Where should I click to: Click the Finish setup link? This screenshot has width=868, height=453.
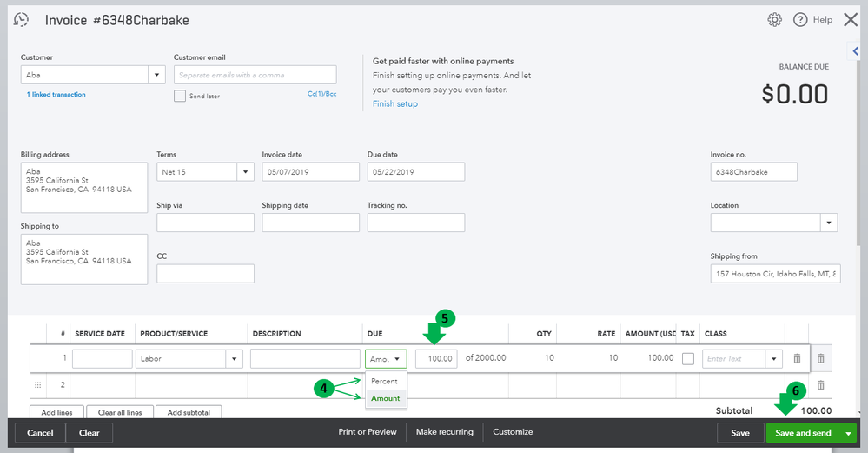click(395, 104)
